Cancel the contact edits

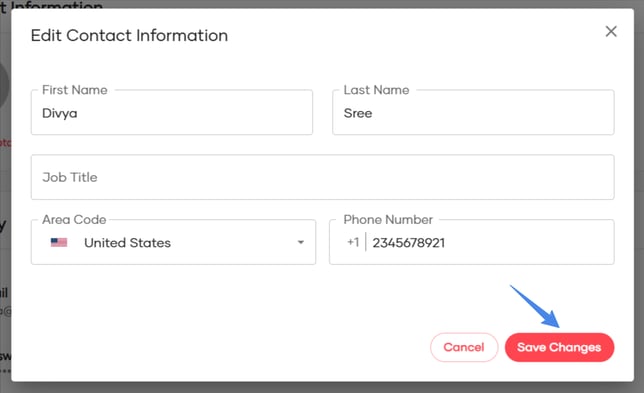464,347
